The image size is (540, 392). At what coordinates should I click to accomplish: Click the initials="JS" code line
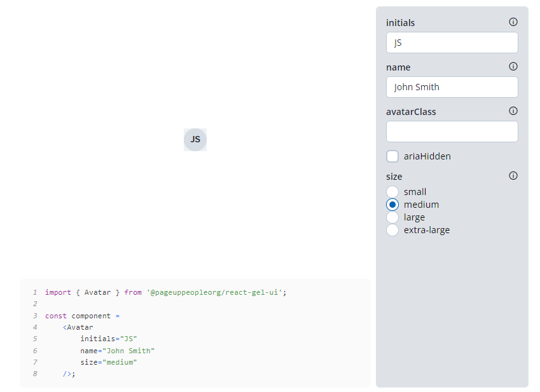[109, 339]
